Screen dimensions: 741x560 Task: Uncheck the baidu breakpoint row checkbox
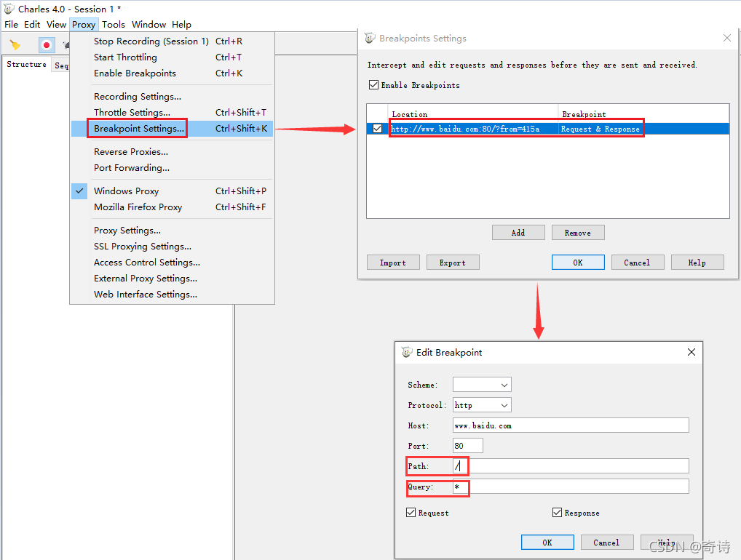(377, 129)
